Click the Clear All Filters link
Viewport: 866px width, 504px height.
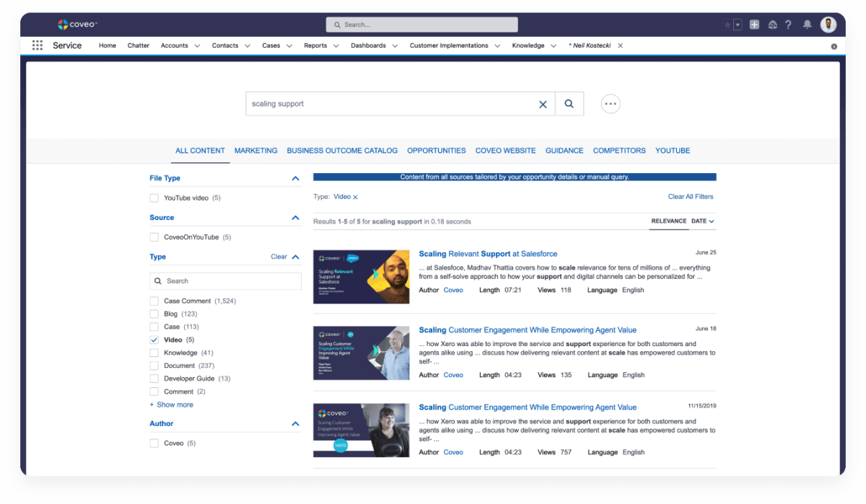click(690, 197)
